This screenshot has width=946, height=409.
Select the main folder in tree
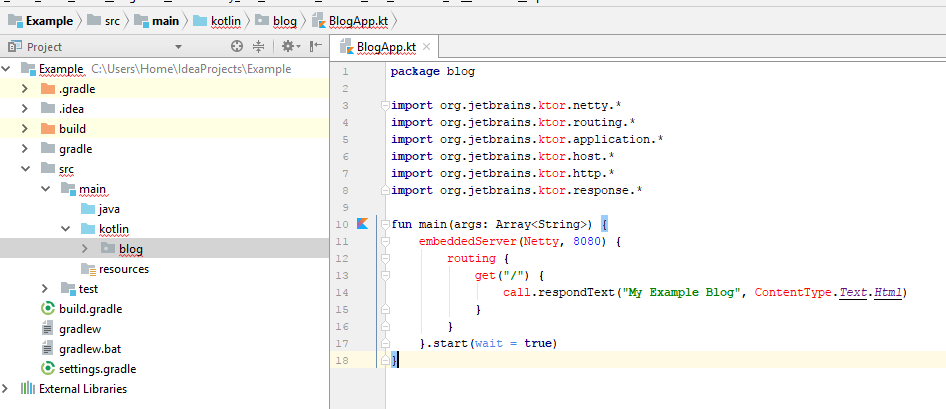[x=92, y=189]
